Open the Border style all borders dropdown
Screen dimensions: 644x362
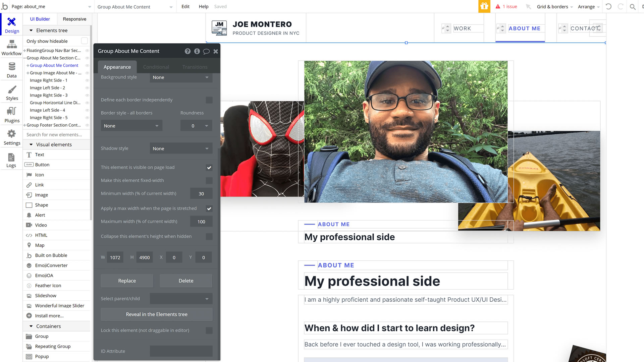coord(131,126)
